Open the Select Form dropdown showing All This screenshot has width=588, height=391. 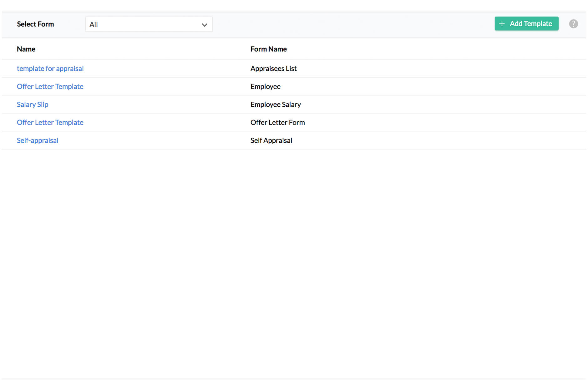pos(149,24)
